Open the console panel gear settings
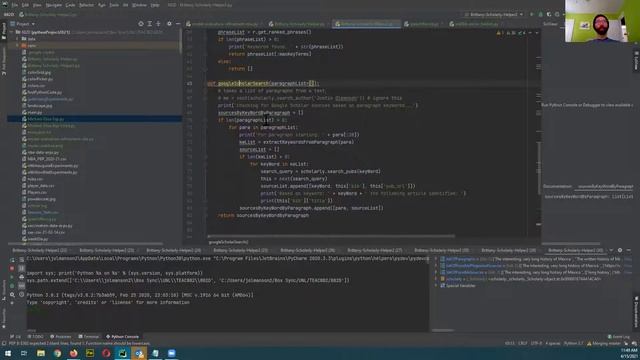Image resolution: width=640 pixels, height=360 pixels. [x=620, y=250]
